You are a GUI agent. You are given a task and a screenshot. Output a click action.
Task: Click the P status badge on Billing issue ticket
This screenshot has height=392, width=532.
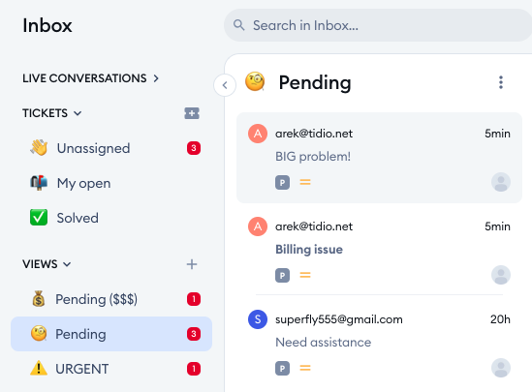(282, 276)
